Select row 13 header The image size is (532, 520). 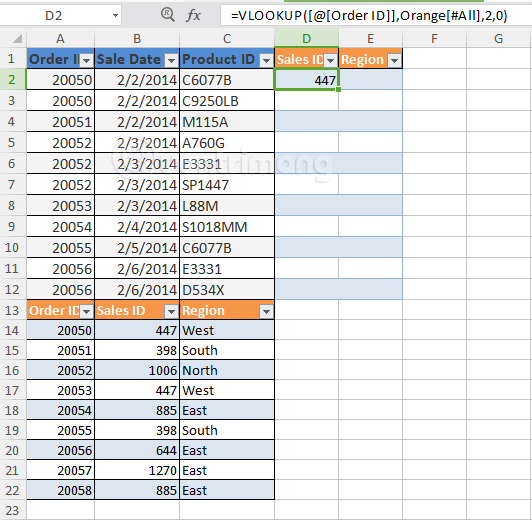pos(12,310)
